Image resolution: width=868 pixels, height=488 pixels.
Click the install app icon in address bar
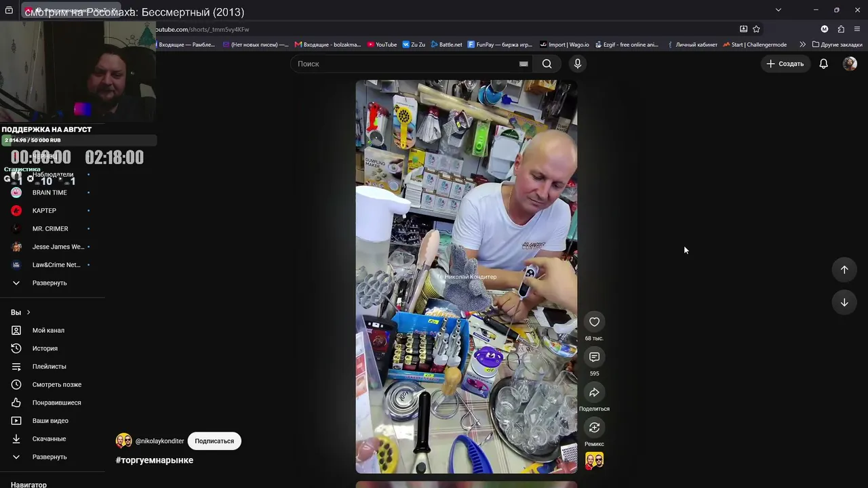[743, 29]
